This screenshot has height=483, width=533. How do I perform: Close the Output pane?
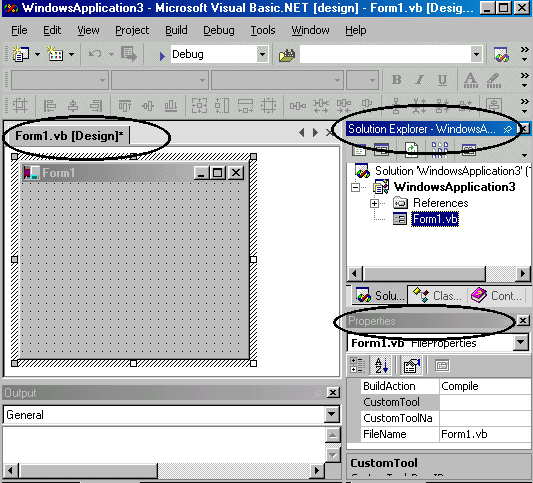click(333, 393)
